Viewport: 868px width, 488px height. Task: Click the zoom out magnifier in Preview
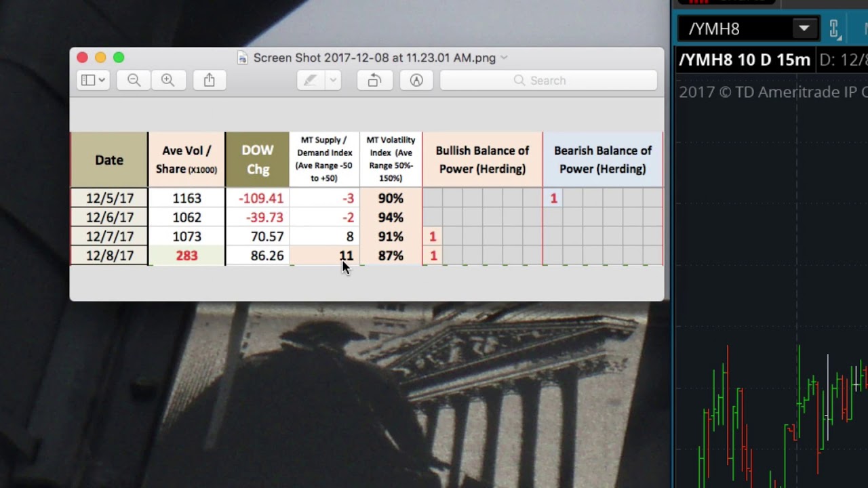click(x=134, y=80)
